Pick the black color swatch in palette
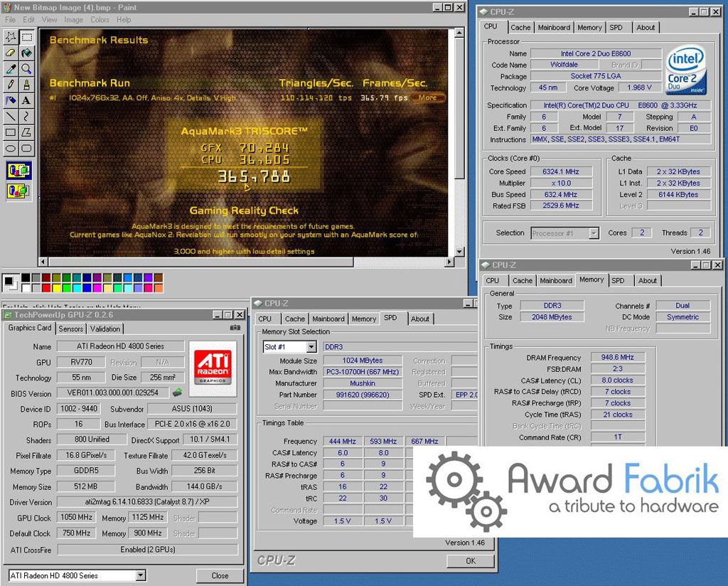728x586 pixels. (26, 277)
